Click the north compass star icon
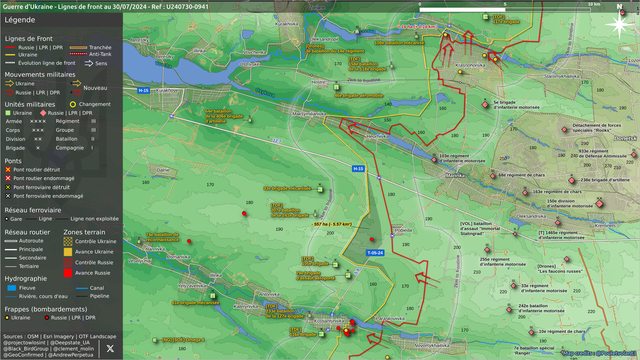640x360 pixels. (619, 25)
